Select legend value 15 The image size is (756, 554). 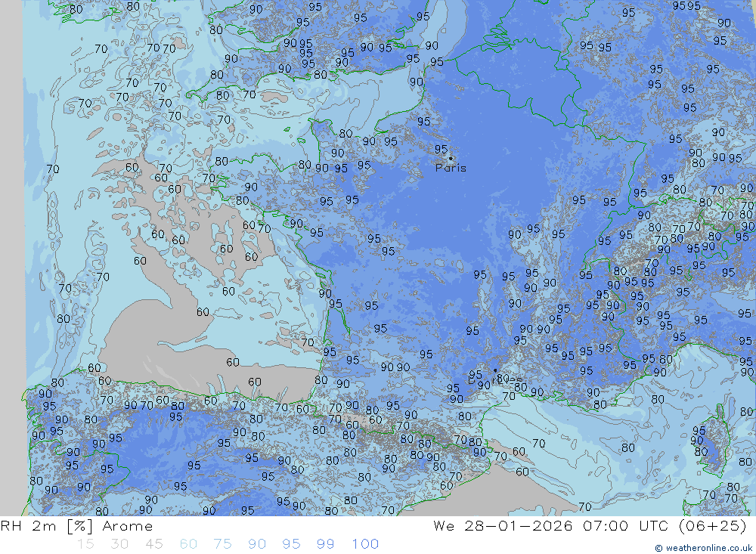(x=86, y=544)
